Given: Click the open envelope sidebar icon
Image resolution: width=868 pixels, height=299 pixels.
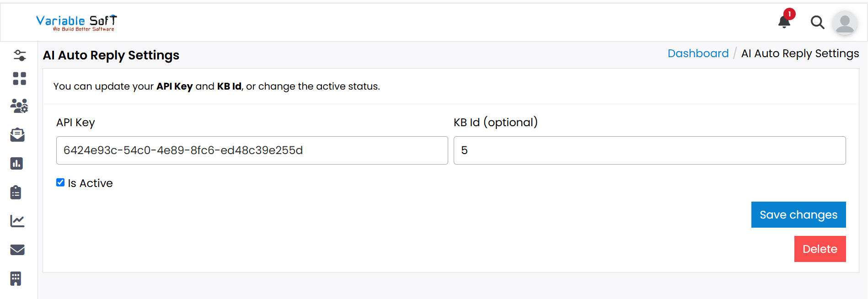Looking at the screenshot, I should tap(17, 135).
